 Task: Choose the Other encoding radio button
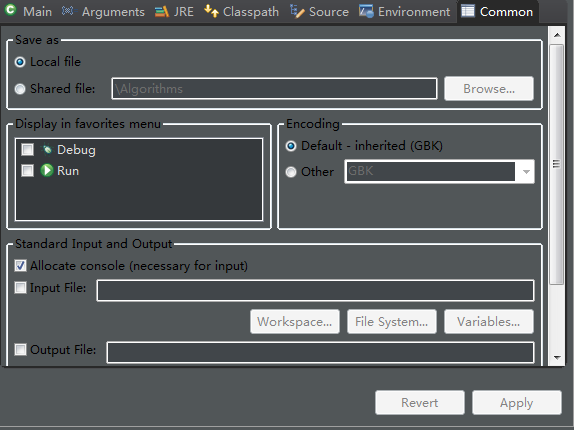[291, 172]
